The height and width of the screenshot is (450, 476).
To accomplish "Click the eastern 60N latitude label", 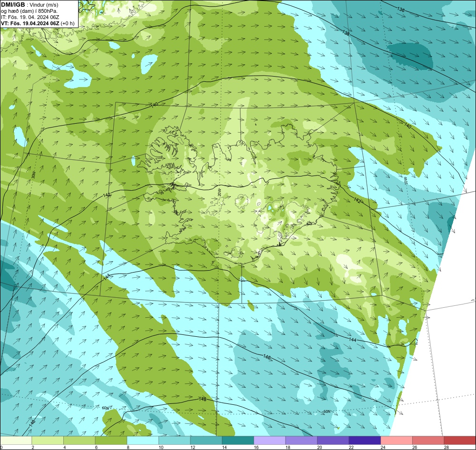I will [327, 411].
